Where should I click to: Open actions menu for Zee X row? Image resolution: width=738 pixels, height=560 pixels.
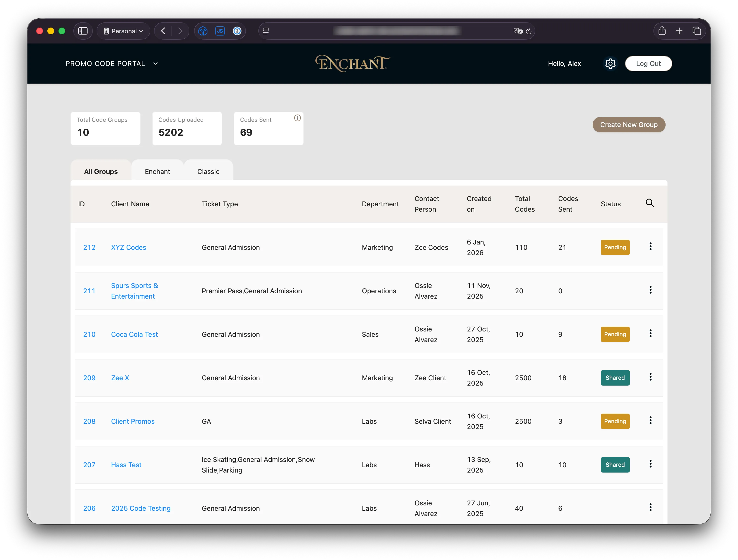(650, 377)
